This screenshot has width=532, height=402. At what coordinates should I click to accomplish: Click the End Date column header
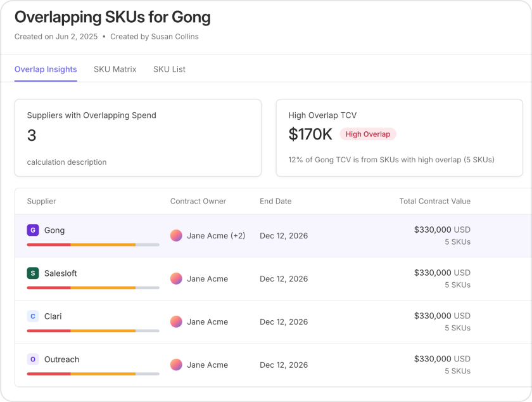pos(275,201)
